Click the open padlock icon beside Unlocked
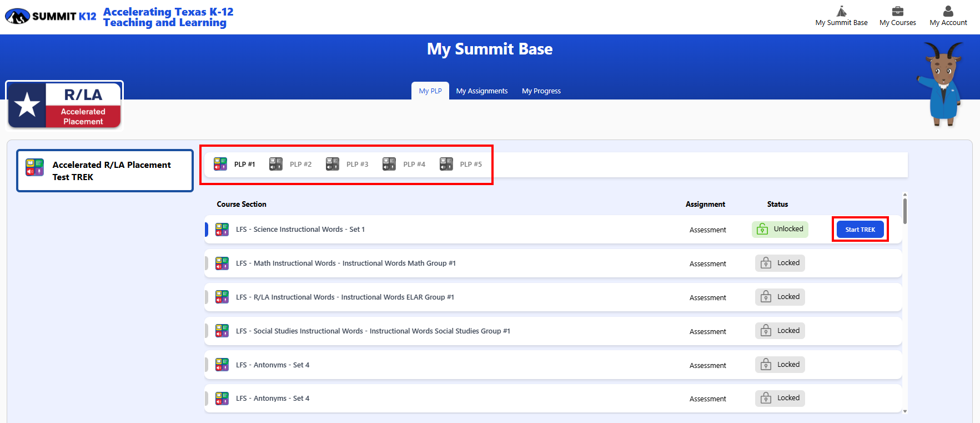This screenshot has width=980, height=423. point(762,229)
